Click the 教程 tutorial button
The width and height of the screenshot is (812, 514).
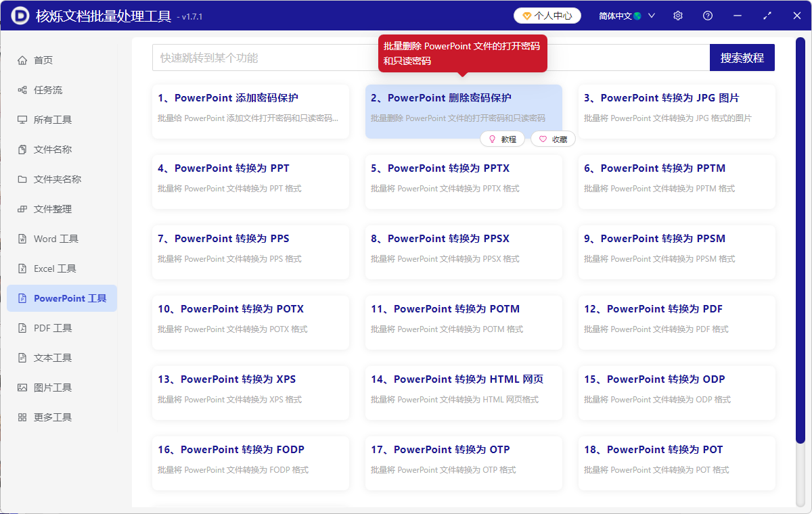pos(502,139)
